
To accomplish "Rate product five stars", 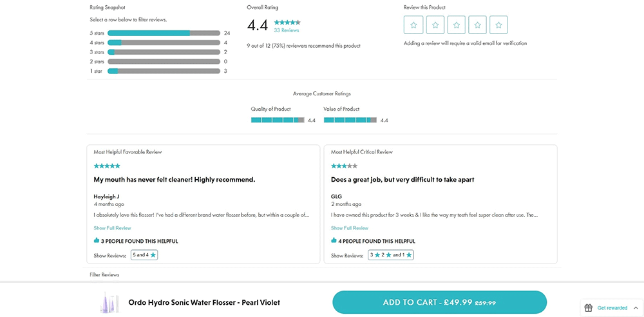I will click(498, 25).
